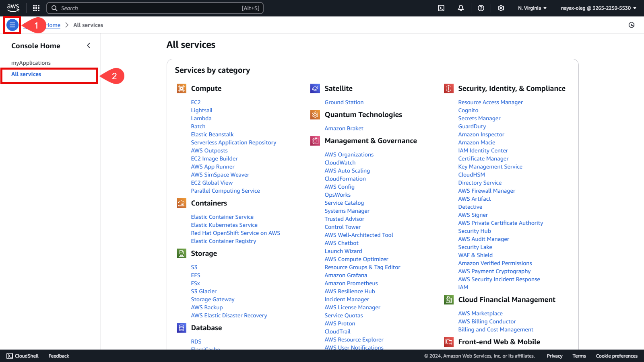Open the Terms footer link
Image resolution: width=644 pixels, height=362 pixels.
click(579, 356)
